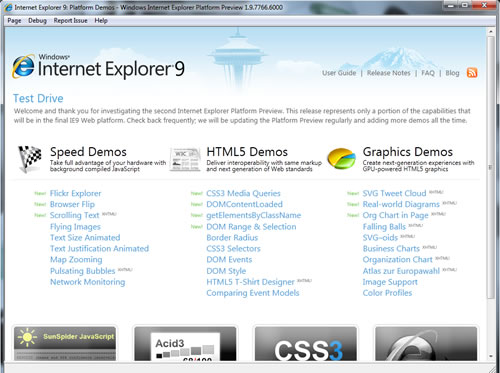Open Text Size Animated demo
The height and width of the screenshot is (373, 500).
tap(85, 238)
